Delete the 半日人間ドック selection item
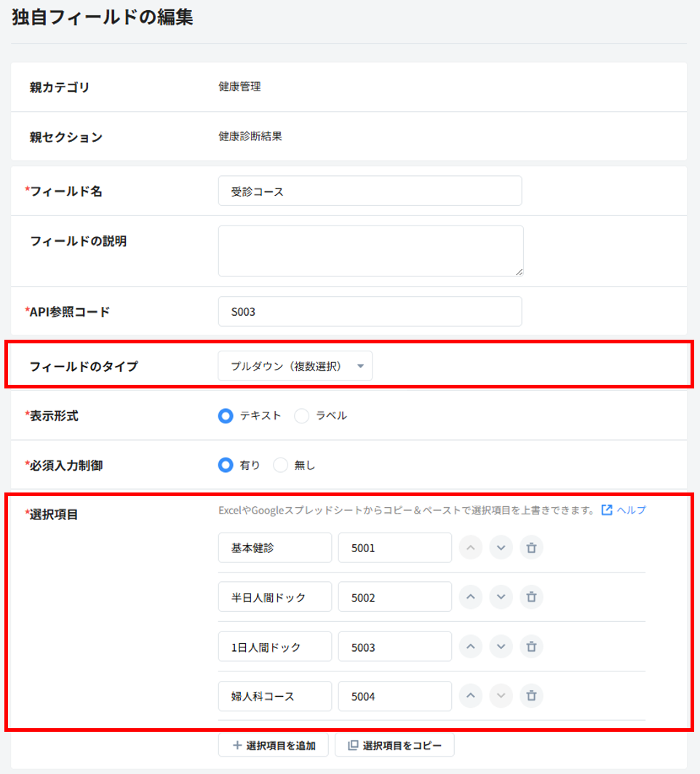 coord(531,597)
